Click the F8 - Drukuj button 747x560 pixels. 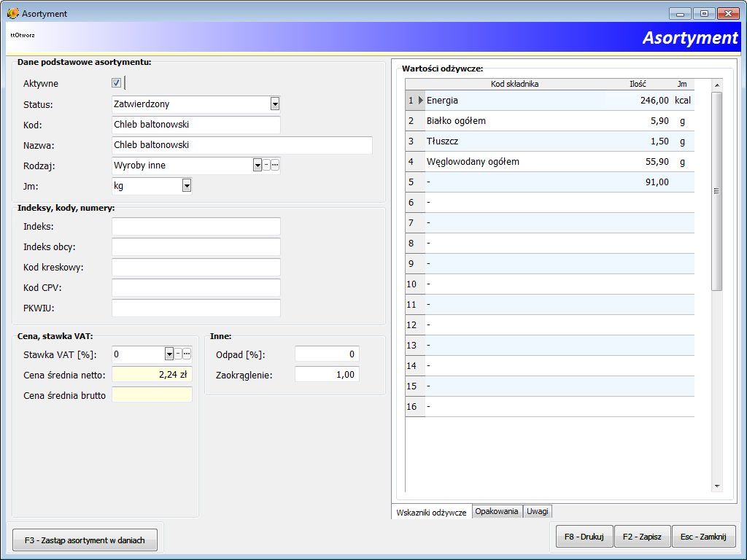click(x=584, y=537)
